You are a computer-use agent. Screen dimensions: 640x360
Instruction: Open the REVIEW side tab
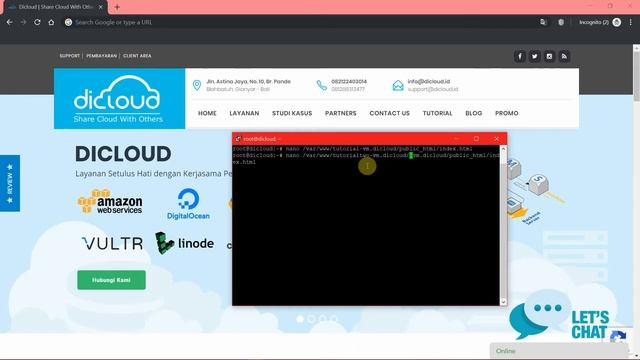(10, 183)
